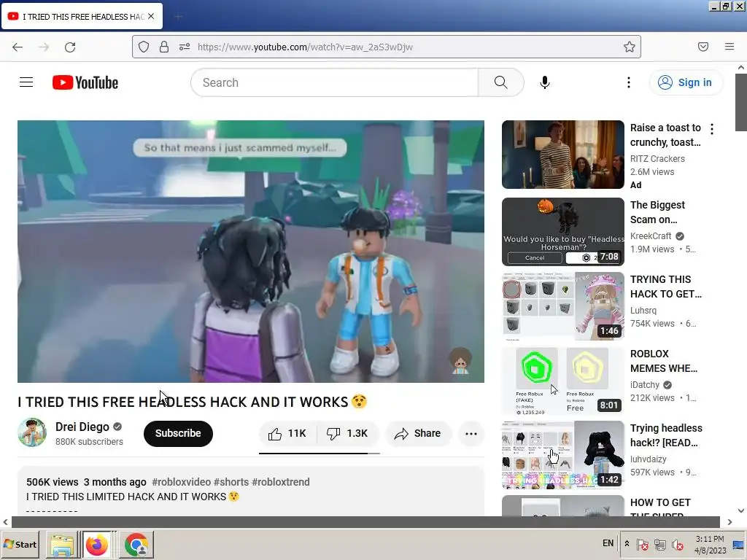
Task: Click the video player to pause
Action: [251, 251]
